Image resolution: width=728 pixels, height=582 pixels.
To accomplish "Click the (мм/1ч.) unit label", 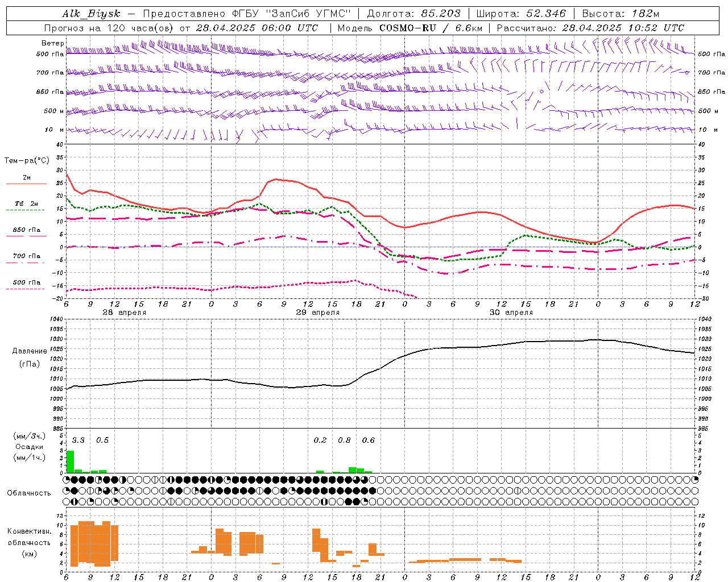I will [29, 458].
